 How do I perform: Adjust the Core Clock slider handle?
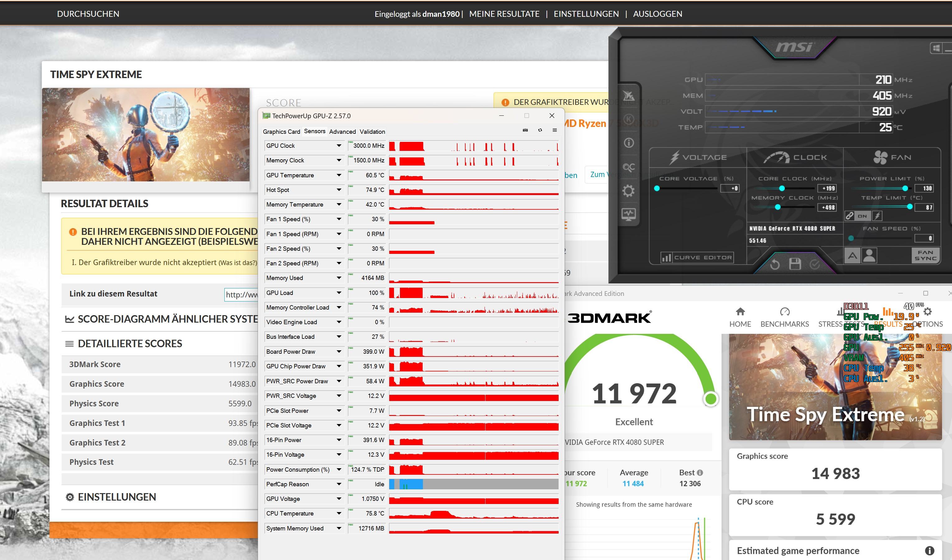[782, 189]
